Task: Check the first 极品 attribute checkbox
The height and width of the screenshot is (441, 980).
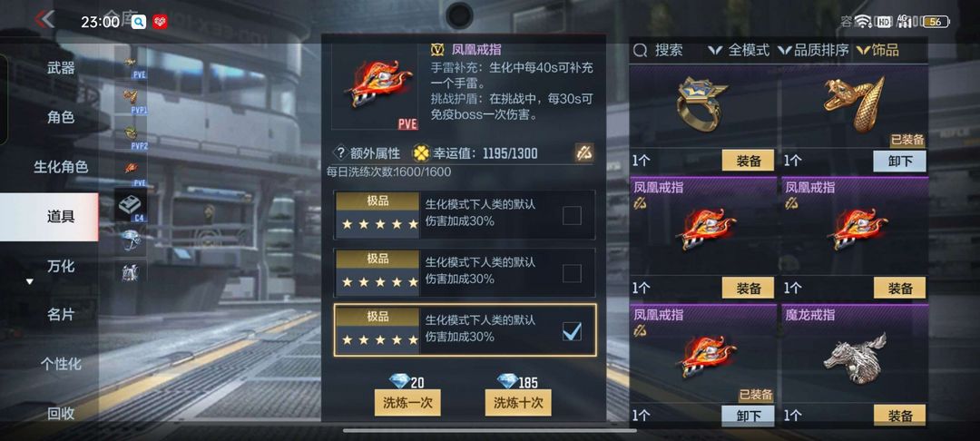Action: tap(572, 215)
